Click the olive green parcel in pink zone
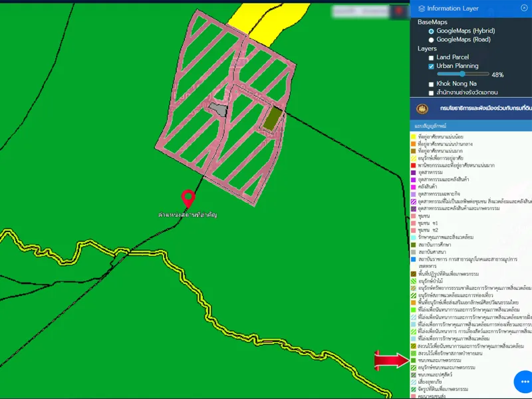The image size is (532, 399). (x=272, y=118)
